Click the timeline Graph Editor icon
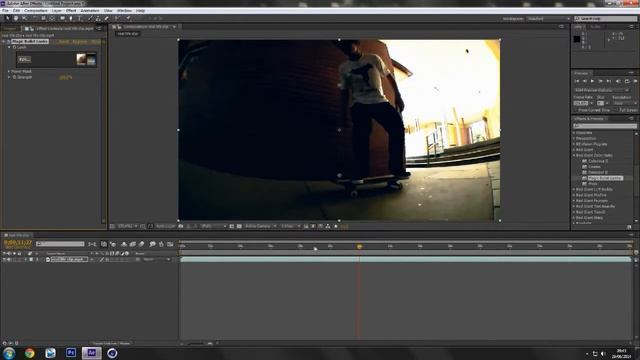The height and width of the screenshot is (360, 640). click(x=170, y=244)
